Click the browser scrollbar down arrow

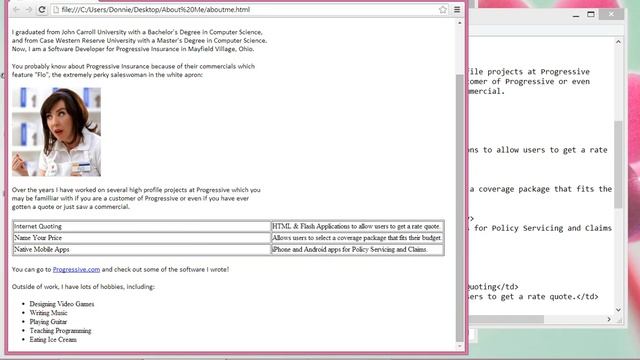click(460, 346)
